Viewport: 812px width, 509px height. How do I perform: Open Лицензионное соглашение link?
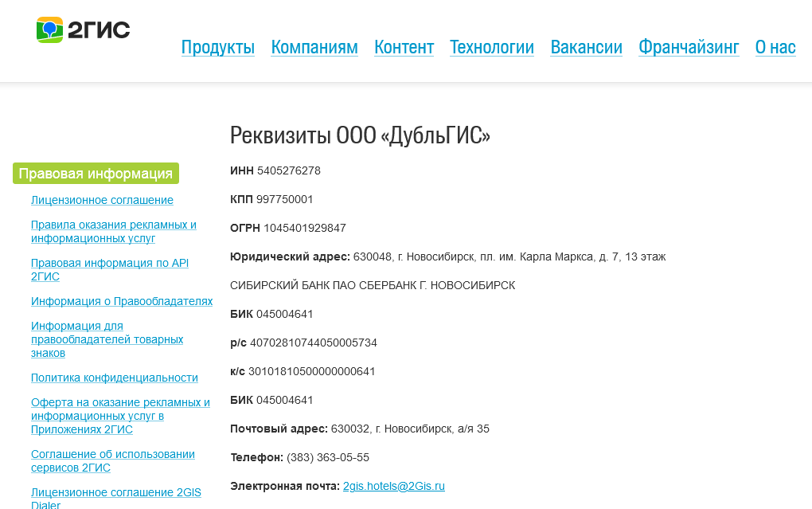point(102,200)
